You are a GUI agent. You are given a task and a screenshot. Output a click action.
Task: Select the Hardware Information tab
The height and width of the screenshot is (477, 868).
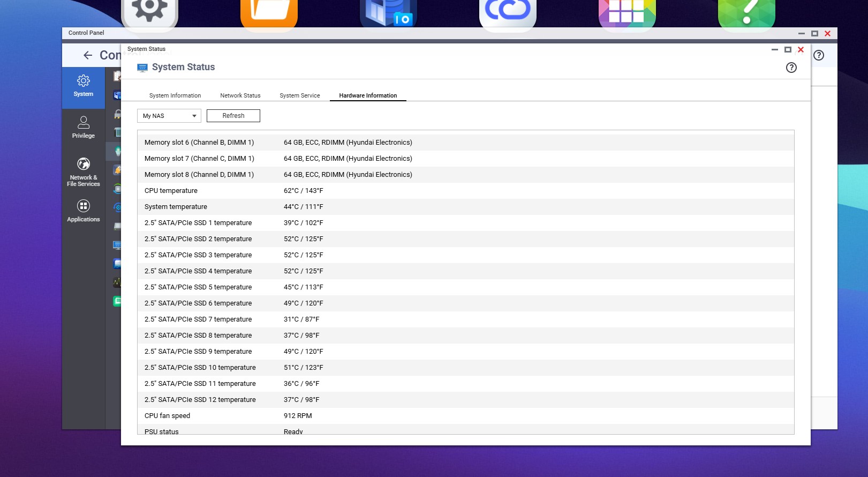(368, 95)
